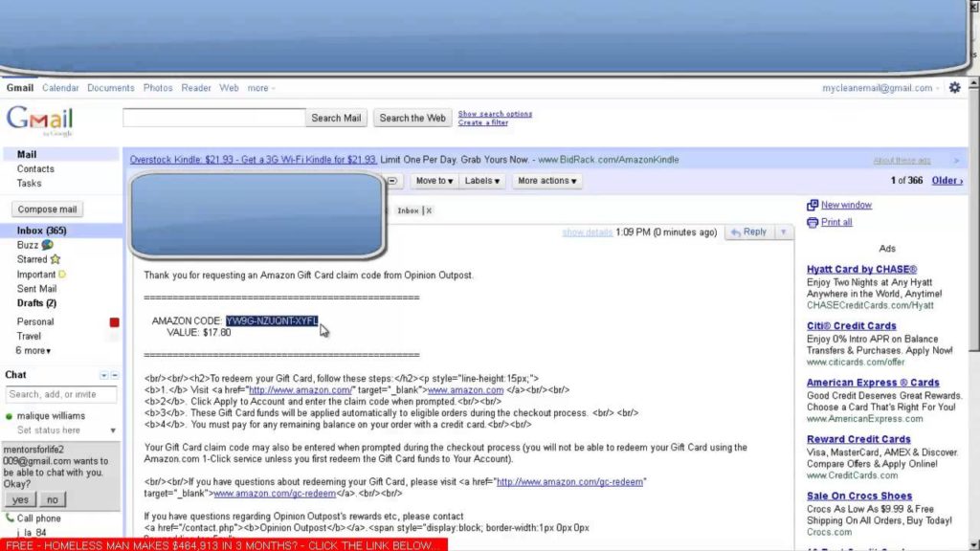This screenshot has width=980, height=551.
Task: Click the chat Search, add, or invite field
Action: [x=60, y=395]
